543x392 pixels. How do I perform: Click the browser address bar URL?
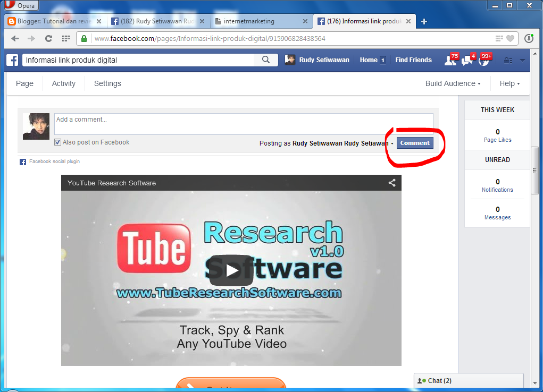point(210,38)
